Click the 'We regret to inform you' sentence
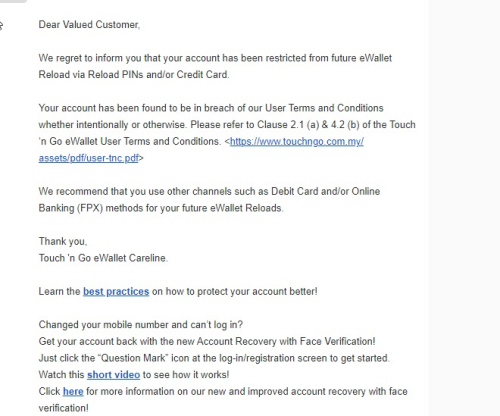 pos(215,58)
